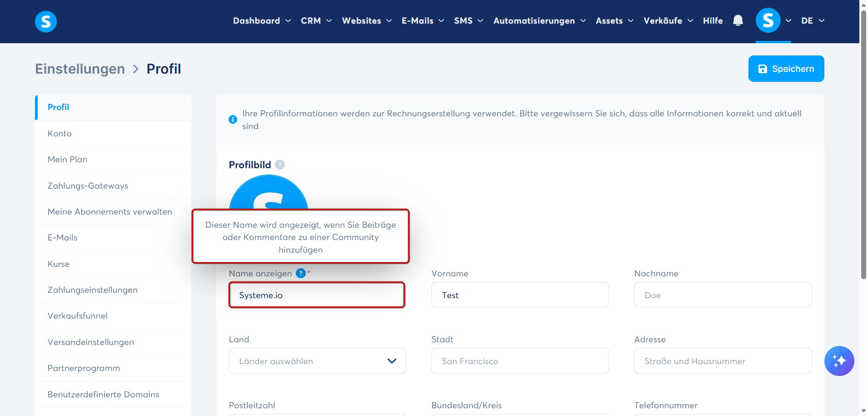This screenshot has width=868, height=416.
Task: Open the notifications bell
Action: click(x=738, y=20)
